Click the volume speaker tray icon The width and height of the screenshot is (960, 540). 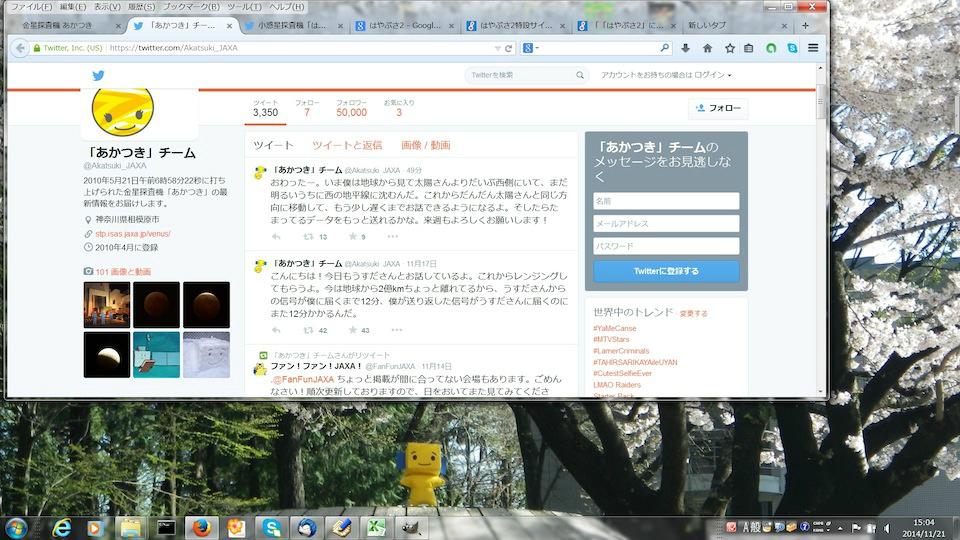886,528
